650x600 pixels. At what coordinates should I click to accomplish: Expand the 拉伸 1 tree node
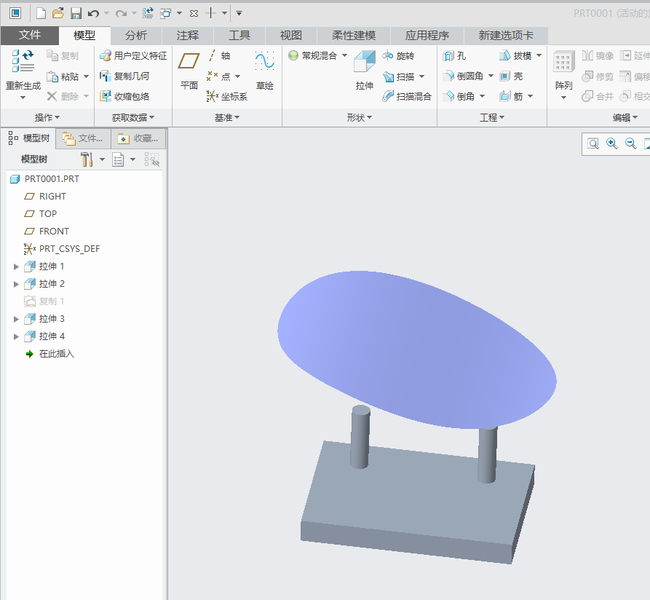click(x=16, y=267)
